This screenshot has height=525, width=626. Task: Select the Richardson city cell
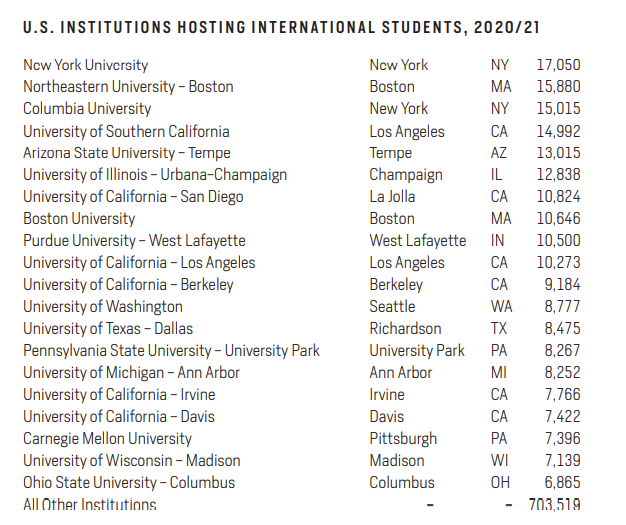(x=405, y=329)
